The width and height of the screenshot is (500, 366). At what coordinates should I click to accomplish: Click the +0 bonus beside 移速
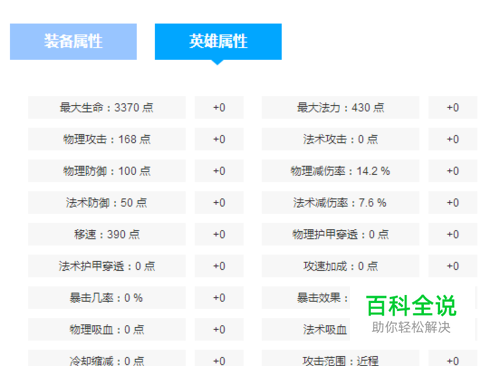[x=219, y=234]
